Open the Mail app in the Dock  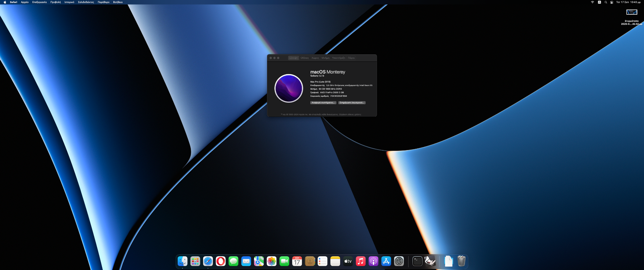[246, 261]
